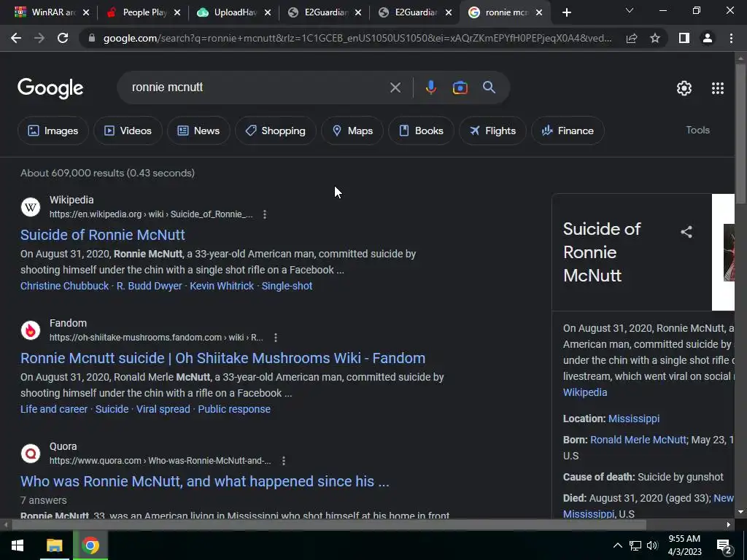This screenshot has width=747, height=560.
Task: Follow the Single-shot sitelink
Action: (287, 286)
